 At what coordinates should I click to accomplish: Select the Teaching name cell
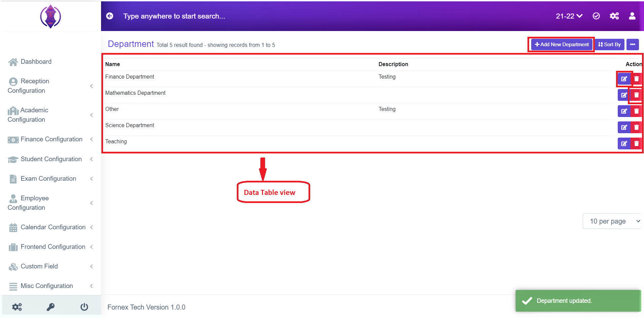[x=116, y=142]
